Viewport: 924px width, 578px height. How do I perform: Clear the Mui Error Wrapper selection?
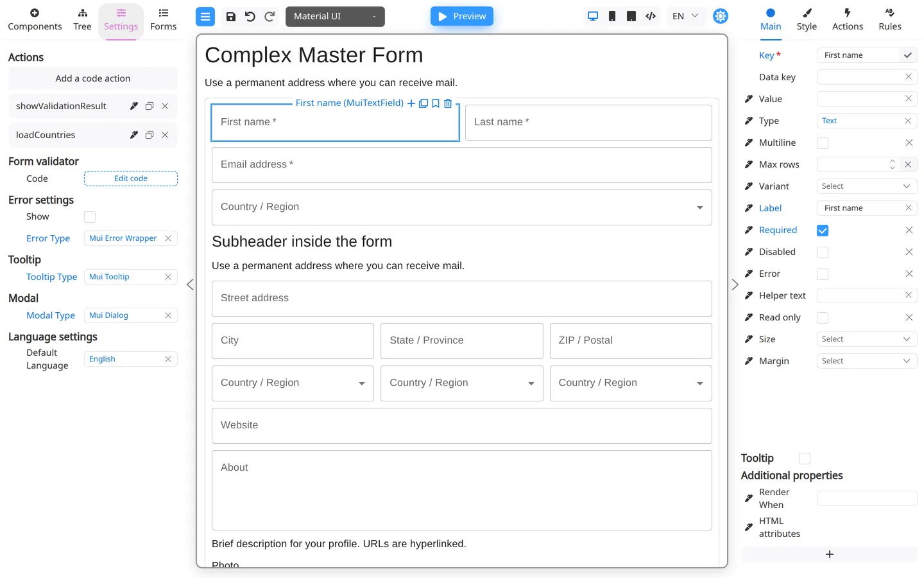[x=168, y=238]
